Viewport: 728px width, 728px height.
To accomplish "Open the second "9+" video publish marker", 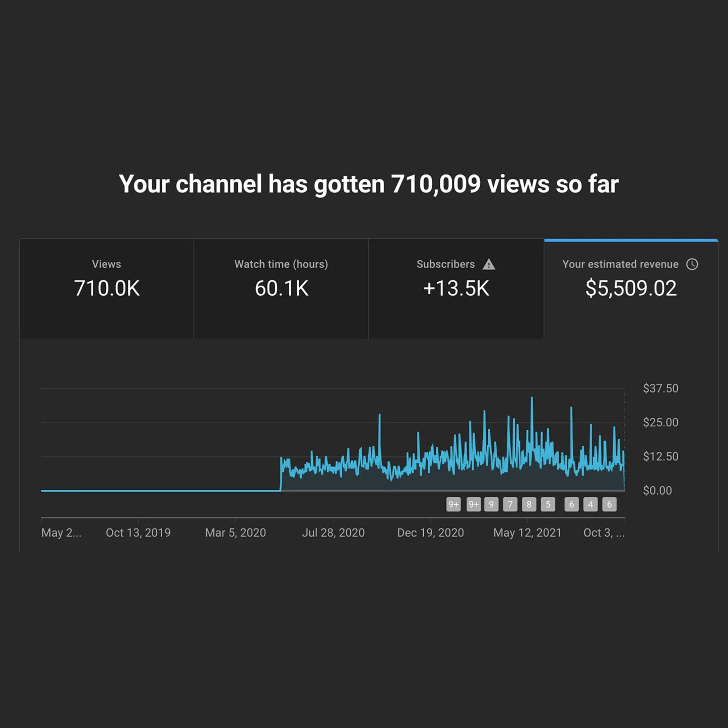I will 473,504.
